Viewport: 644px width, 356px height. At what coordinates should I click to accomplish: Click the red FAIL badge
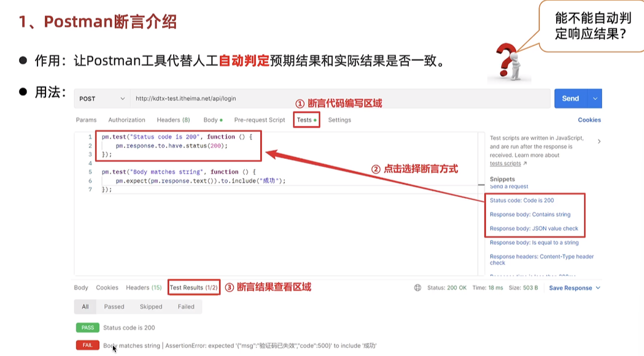tap(87, 346)
